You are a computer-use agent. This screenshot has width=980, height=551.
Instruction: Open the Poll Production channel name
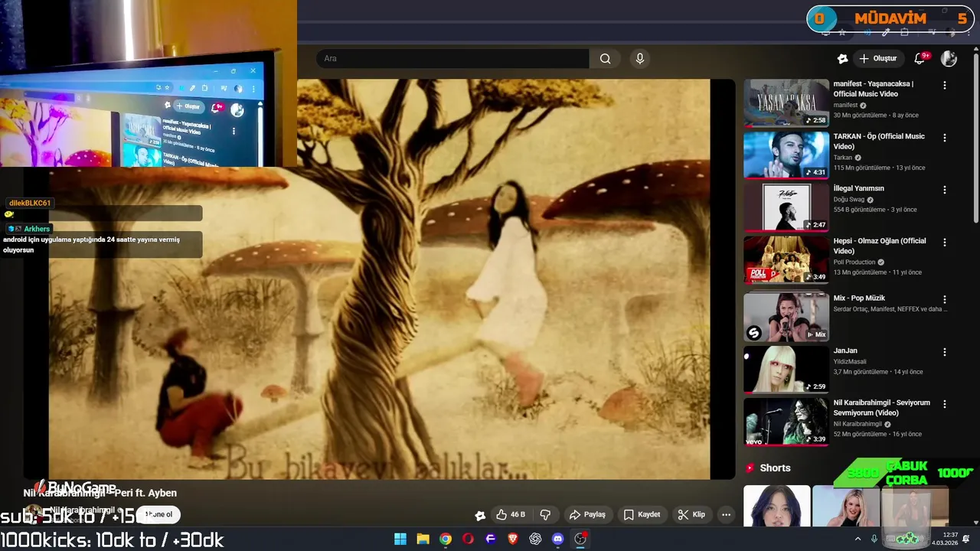click(x=854, y=262)
